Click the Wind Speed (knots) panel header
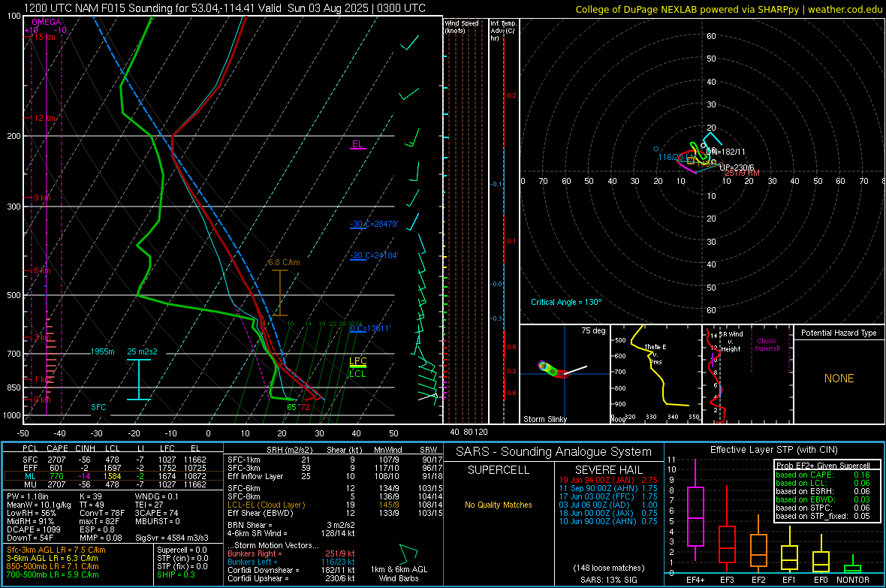 tap(462, 26)
